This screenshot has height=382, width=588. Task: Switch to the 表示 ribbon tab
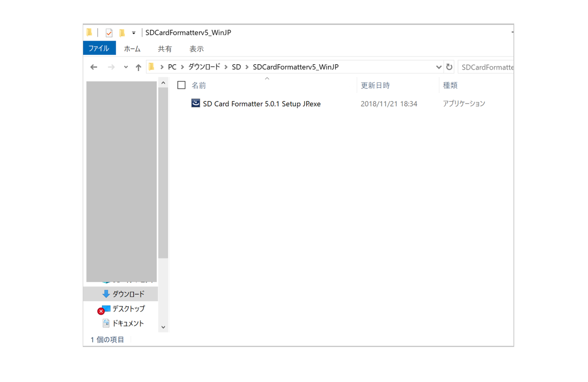click(x=196, y=48)
